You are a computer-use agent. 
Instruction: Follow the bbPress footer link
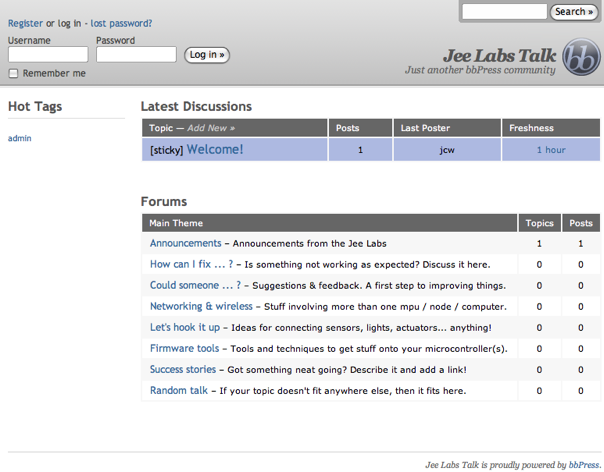(x=584, y=465)
